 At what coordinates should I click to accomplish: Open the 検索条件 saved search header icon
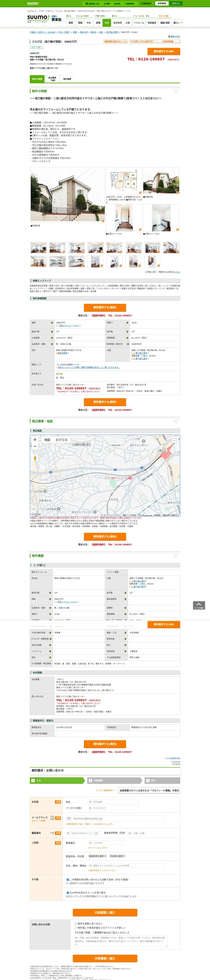point(129,3)
